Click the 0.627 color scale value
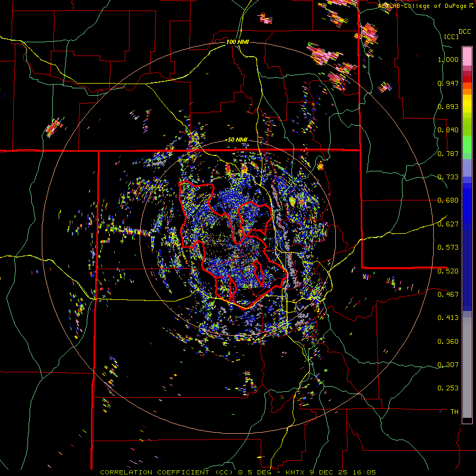Image resolution: width=476 pixels, height=476 pixels. tap(448, 224)
